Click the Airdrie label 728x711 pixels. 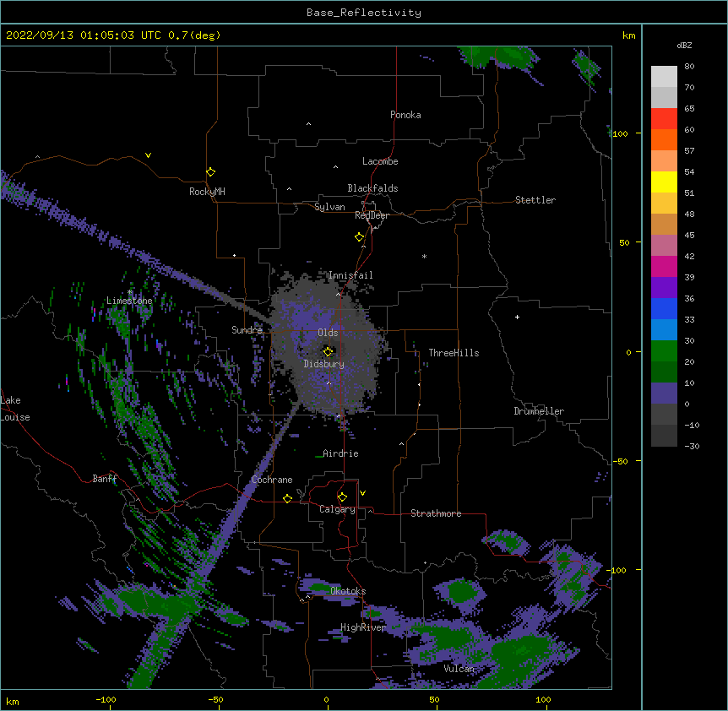tap(340, 453)
